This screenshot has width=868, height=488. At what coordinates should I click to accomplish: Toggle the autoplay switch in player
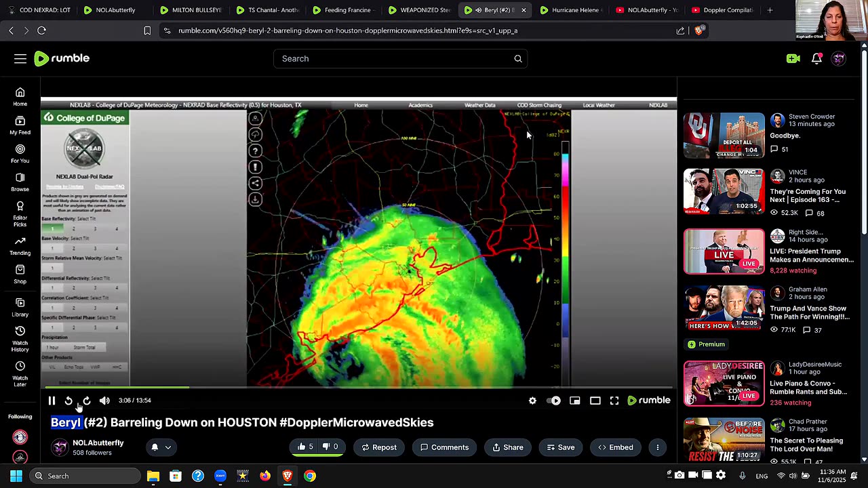point(554,401)
